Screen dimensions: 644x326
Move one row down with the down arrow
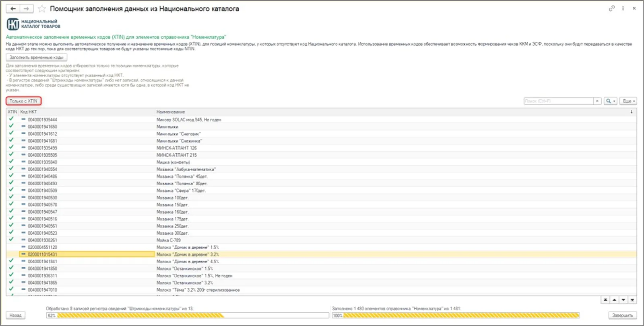[x=623, y=300]
